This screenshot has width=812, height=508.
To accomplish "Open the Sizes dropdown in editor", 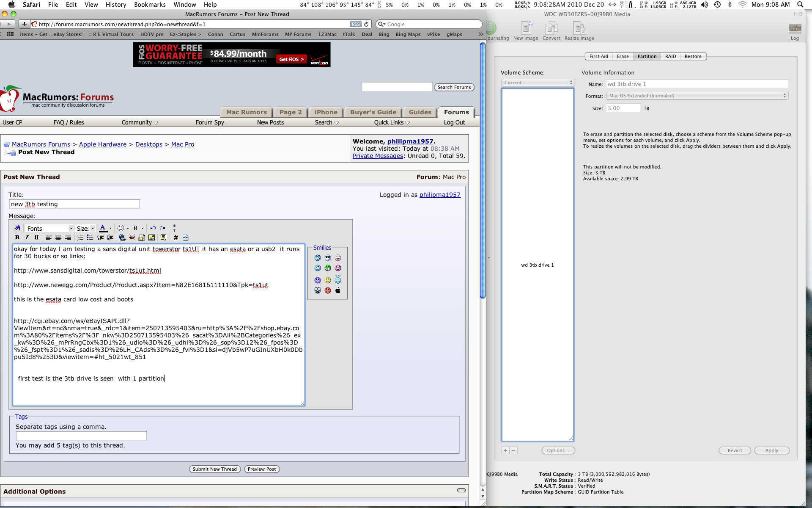I will point(85,229).
